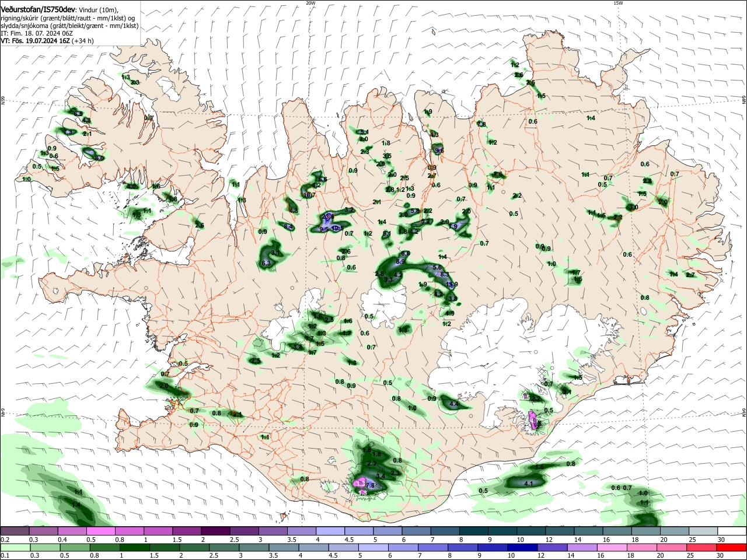Screen dimensions: 747x560
Task: Click the precipitation value '10.7' on the map
Action: (309, 195)
